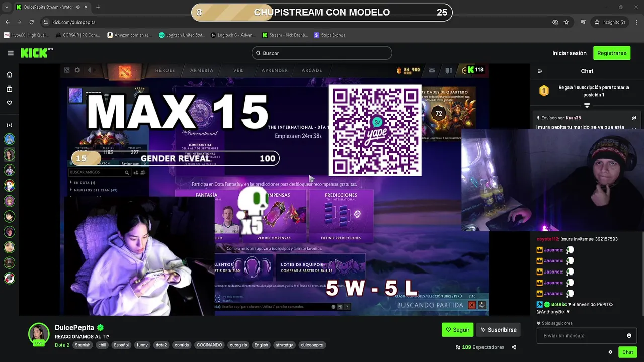The height and width of the screenshot is (362, 644).
Task: Click the green Seguir follow button
Action: pyautogui.click(x=457, y=330)
